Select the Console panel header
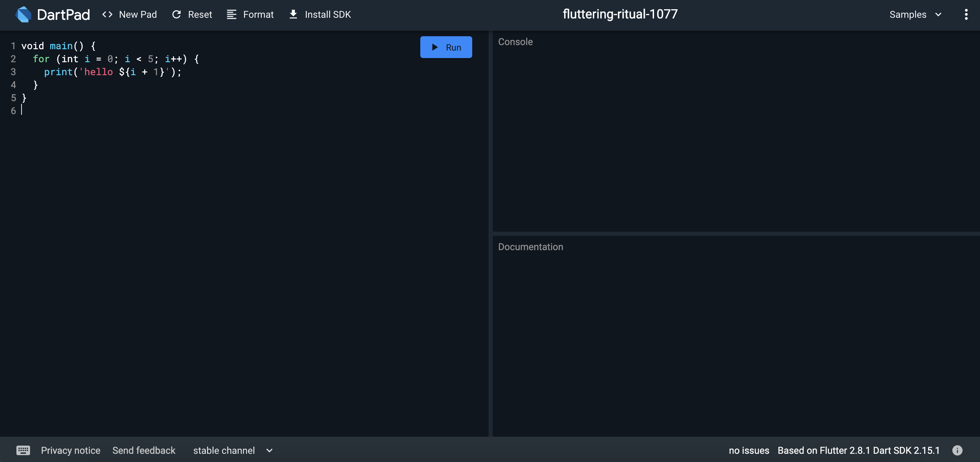Image resolution: width=980 pixels, height=462 pixels. click(x=515, y=42)
